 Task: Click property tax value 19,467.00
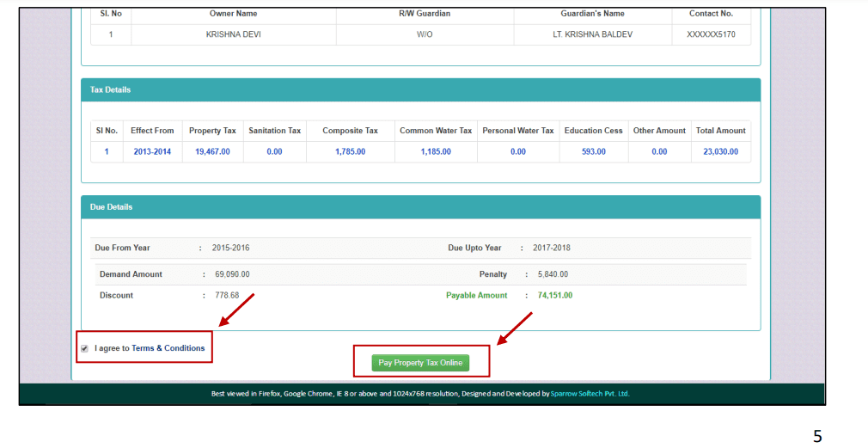click(x=212, y=151)
